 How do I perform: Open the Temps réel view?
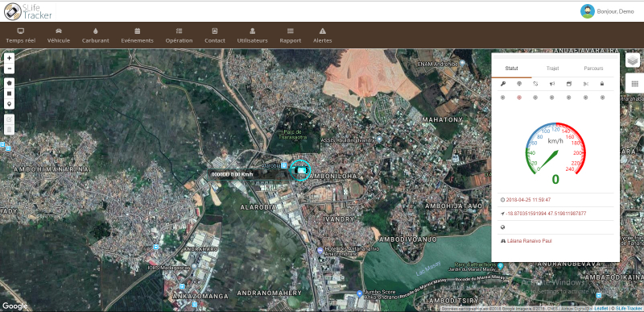[x=21, y=35]
